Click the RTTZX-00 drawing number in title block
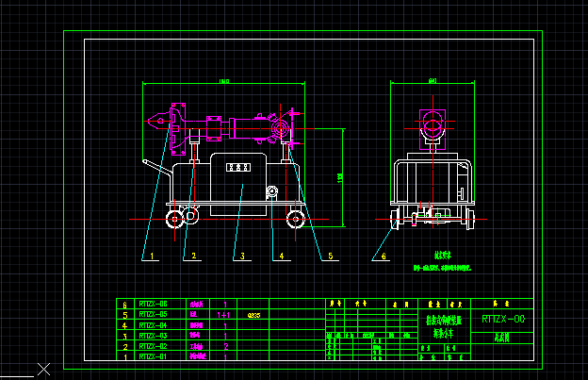 503,320
